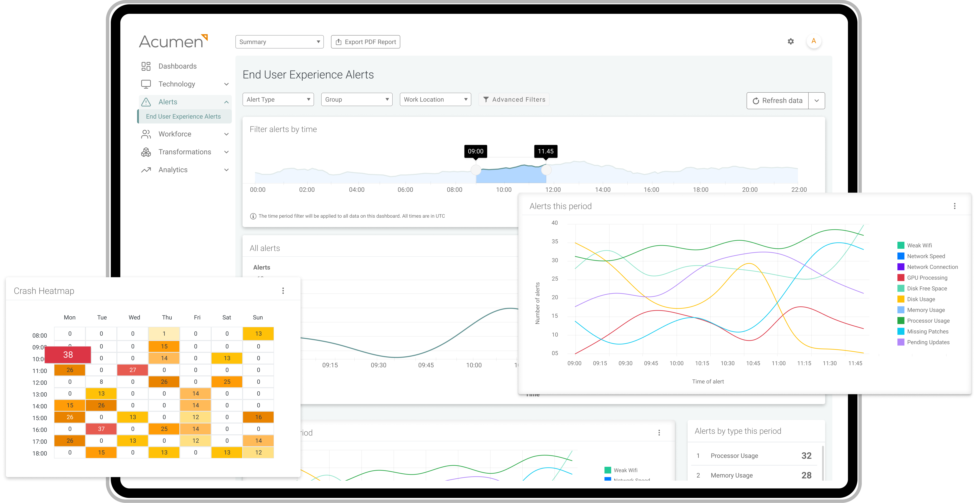Select Analytics in sidebar

point(185,170)
